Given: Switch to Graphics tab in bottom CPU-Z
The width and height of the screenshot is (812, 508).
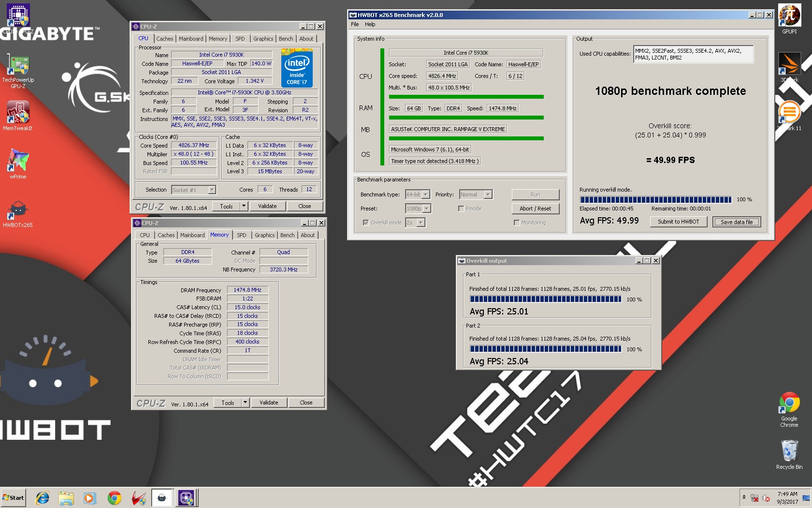Looking at the screenshot, I should click(x=265, y=235).
